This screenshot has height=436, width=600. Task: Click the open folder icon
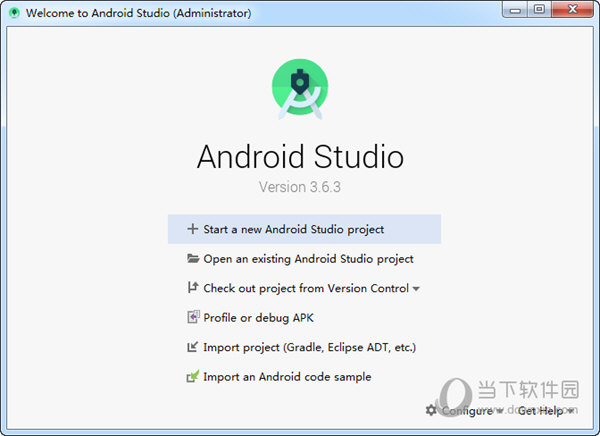(193, 258)
